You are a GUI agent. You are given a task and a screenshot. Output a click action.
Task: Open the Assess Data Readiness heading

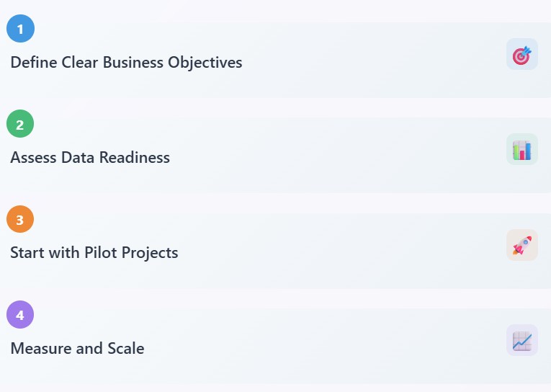[x=90, y=158]
